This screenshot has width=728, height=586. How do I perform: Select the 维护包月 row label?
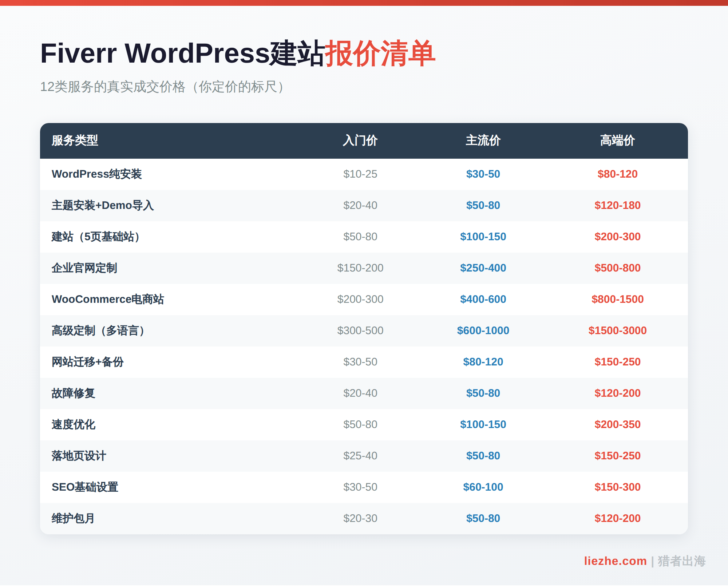tap(73, 518)
